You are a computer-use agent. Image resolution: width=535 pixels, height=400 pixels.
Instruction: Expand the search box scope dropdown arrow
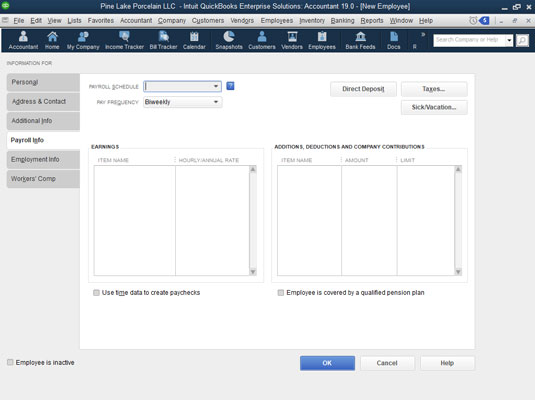(x=509, y=40)
